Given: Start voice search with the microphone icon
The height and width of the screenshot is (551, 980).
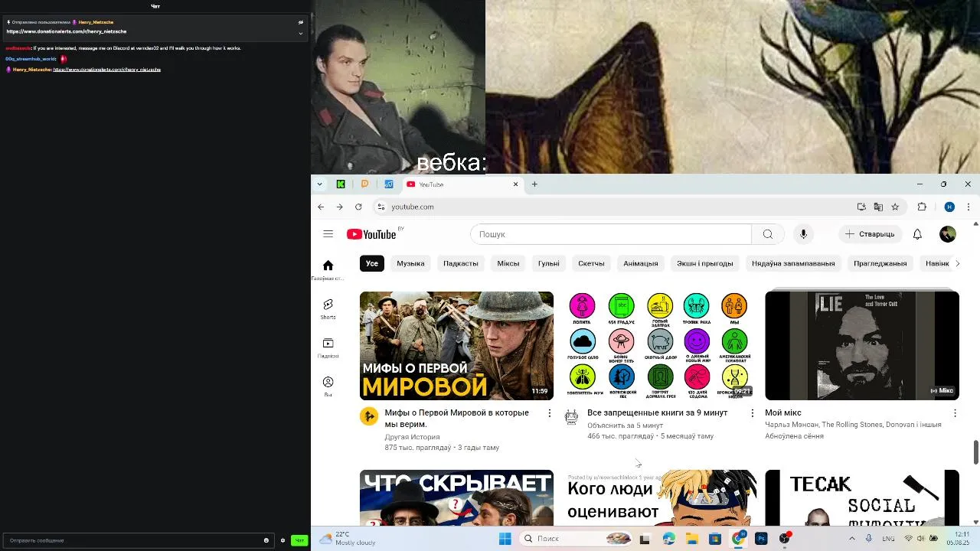Looking at the screenshot, I should click(x=803, y=234).
